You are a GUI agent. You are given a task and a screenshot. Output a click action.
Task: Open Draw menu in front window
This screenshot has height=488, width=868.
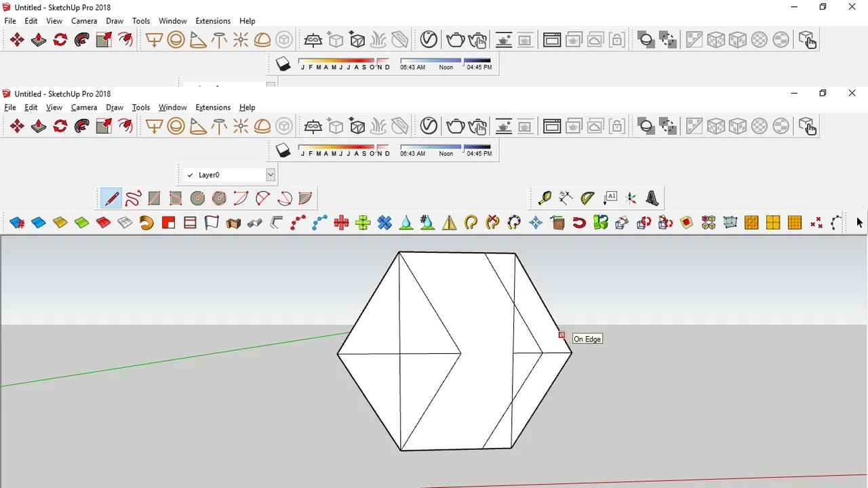click(x=115, y=107)
